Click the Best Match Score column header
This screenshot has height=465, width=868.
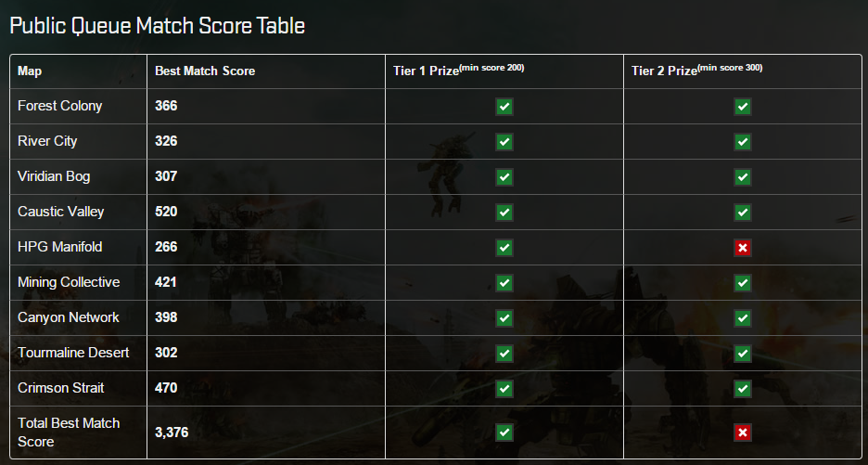(x=205, y=71)
